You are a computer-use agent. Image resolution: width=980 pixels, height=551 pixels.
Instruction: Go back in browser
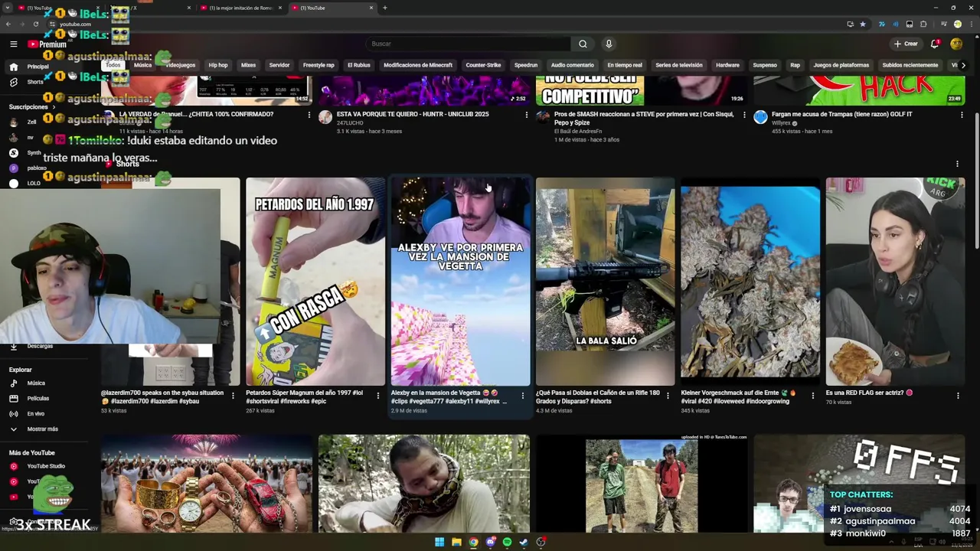point(8,24)
